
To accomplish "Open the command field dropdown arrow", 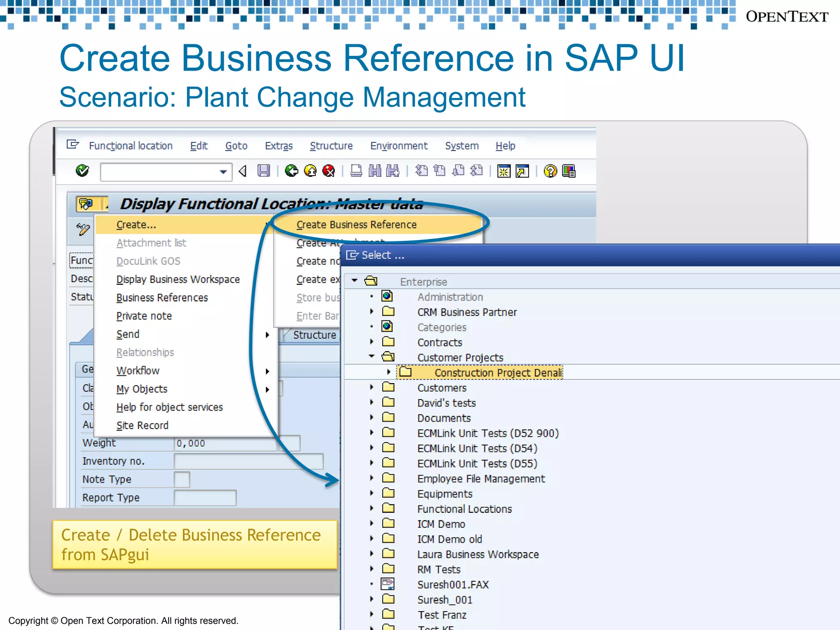I will pyautogui.click(x=223, y=171).
